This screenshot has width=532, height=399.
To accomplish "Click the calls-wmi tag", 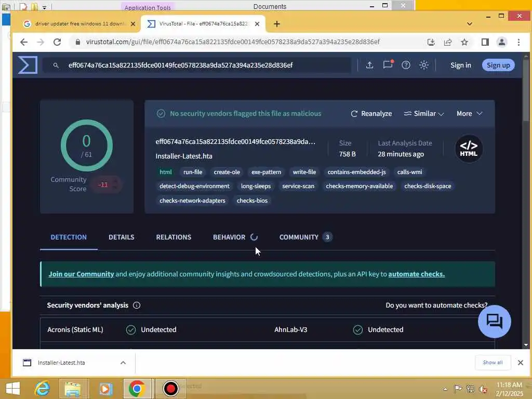I will (409, 172).
